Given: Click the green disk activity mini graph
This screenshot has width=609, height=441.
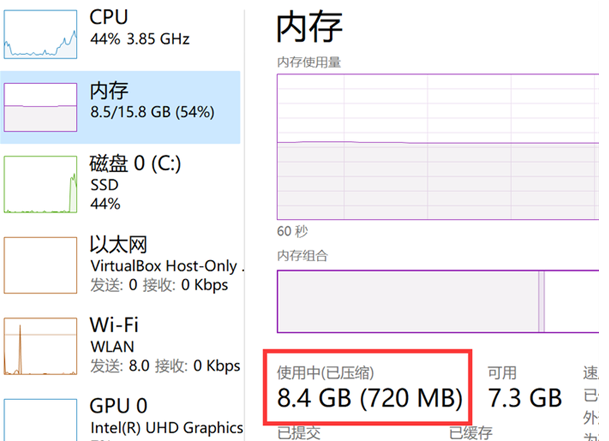Looking at the screenshot, I should (41, 185).
